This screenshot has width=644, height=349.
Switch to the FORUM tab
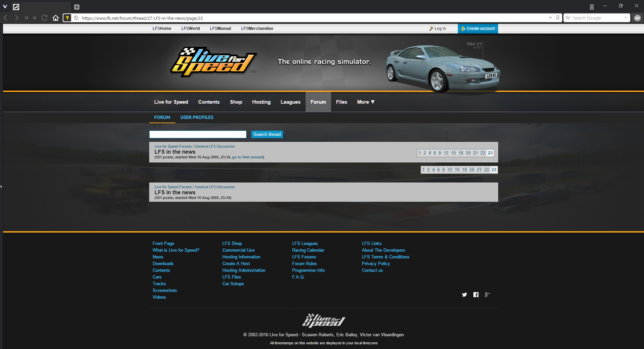point(162,117)
